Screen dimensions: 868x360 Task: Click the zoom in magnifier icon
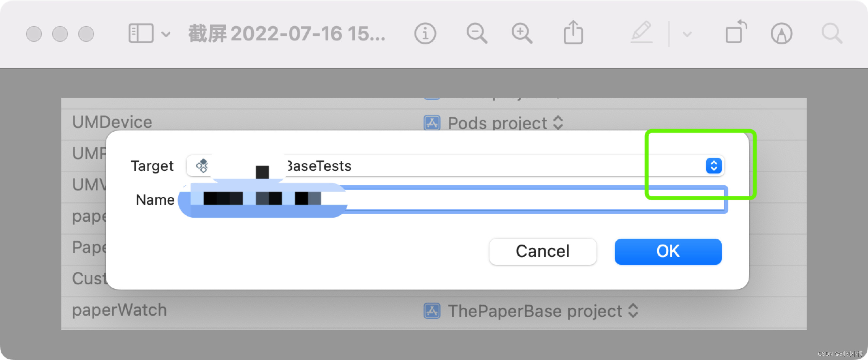click(521, 33)
